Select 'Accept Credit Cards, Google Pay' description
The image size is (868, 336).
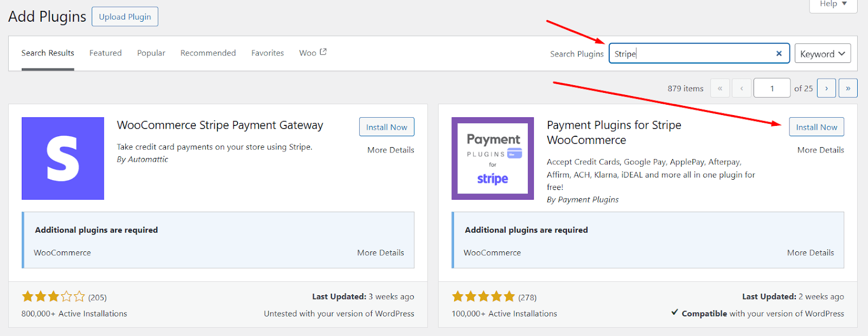click(x=651, y=175)
